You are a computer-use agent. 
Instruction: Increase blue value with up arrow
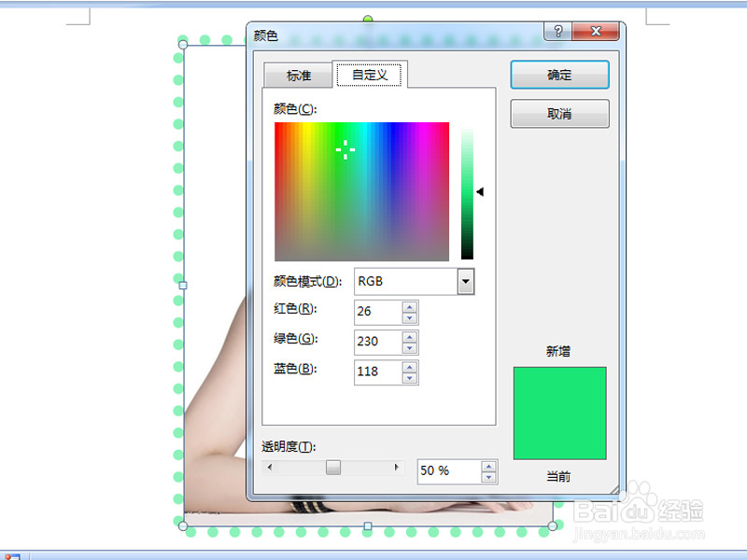point(410,367)
